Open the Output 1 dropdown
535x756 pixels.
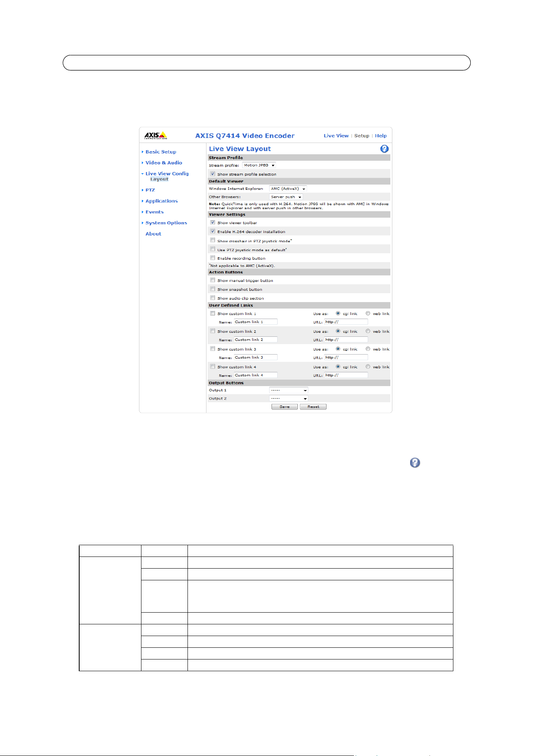[289, 391]
